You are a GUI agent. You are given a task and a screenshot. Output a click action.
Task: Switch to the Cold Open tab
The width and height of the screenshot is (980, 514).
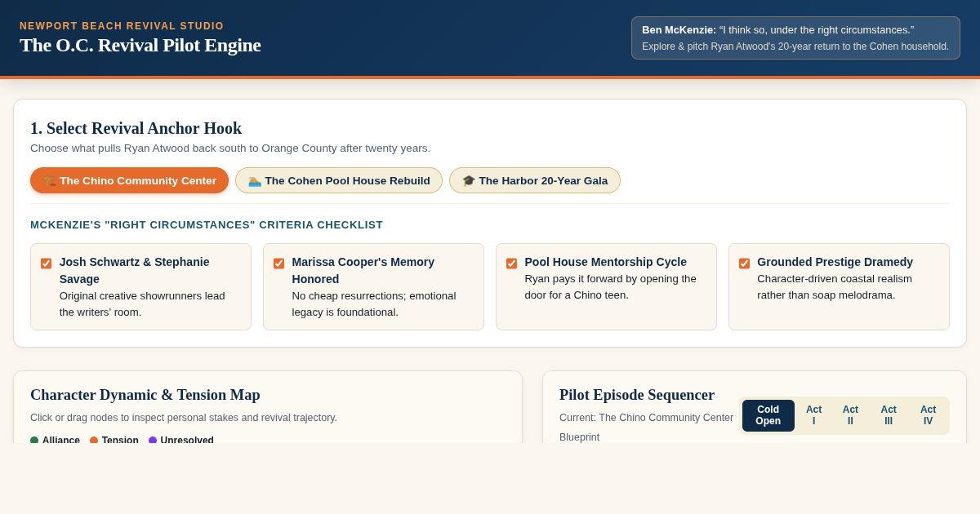tap(768, 415)
